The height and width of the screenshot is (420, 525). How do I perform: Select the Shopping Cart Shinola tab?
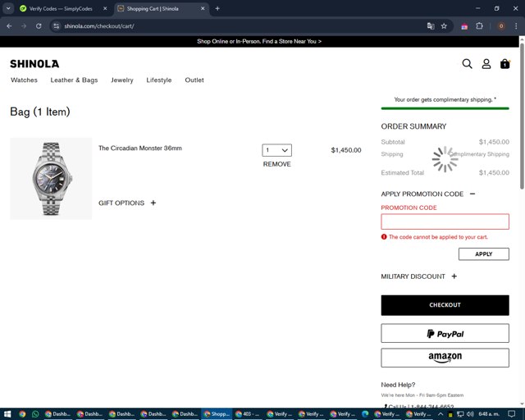pos(153,9)
